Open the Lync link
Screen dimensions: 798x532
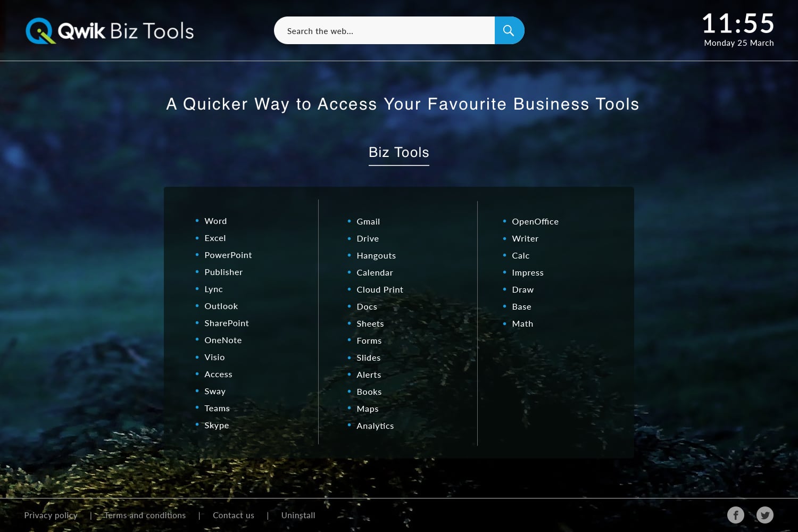213,289
